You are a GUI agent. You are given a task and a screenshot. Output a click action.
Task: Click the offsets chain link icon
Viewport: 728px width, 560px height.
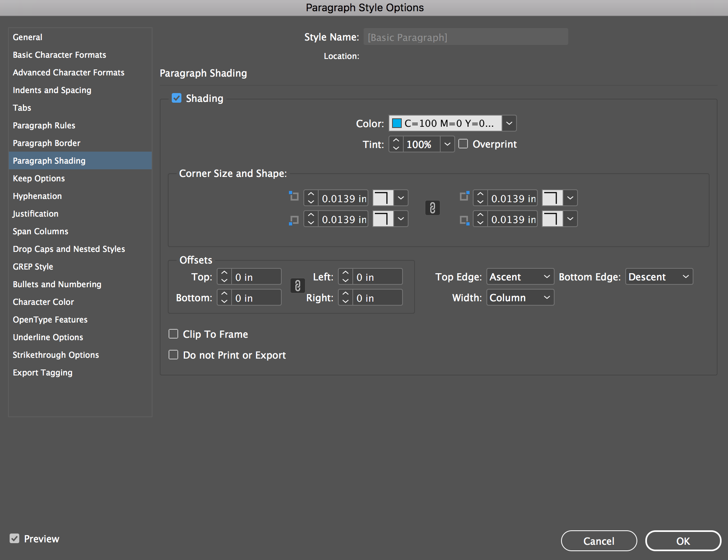tap(297, 286)
